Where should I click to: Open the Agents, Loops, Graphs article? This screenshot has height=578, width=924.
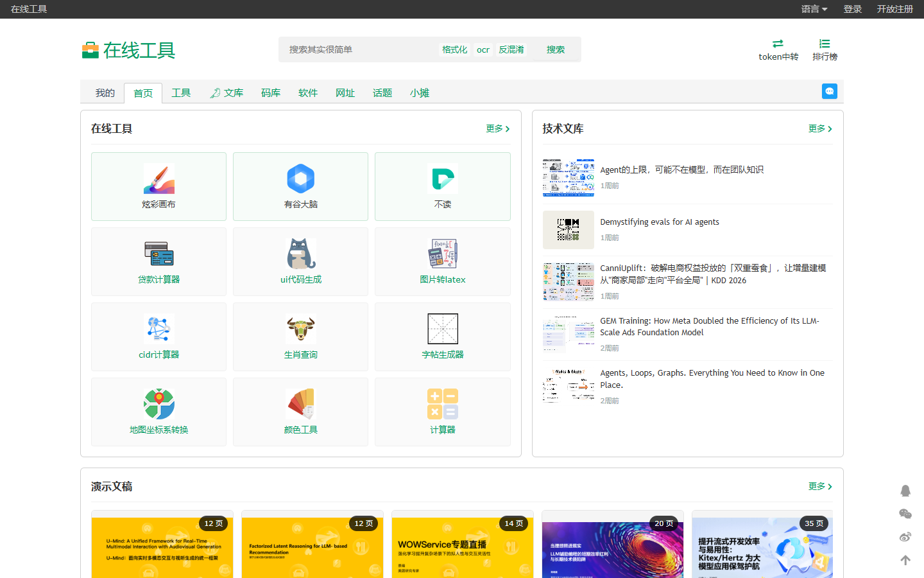712,379
